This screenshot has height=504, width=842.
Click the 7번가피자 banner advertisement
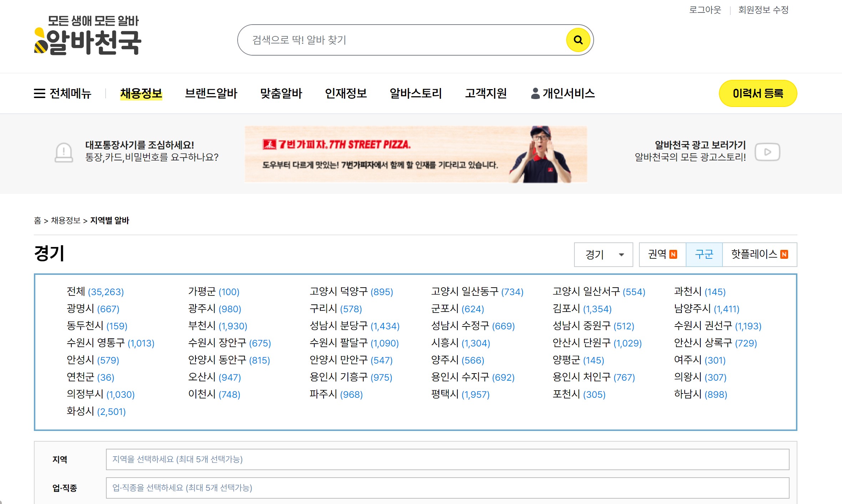coord(416,154)
